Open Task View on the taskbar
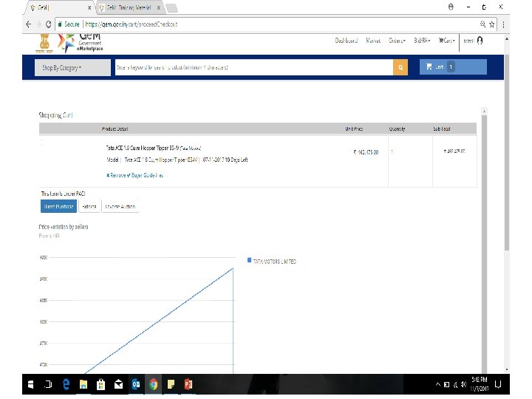 pyautogui.click(x=48, y=384)
